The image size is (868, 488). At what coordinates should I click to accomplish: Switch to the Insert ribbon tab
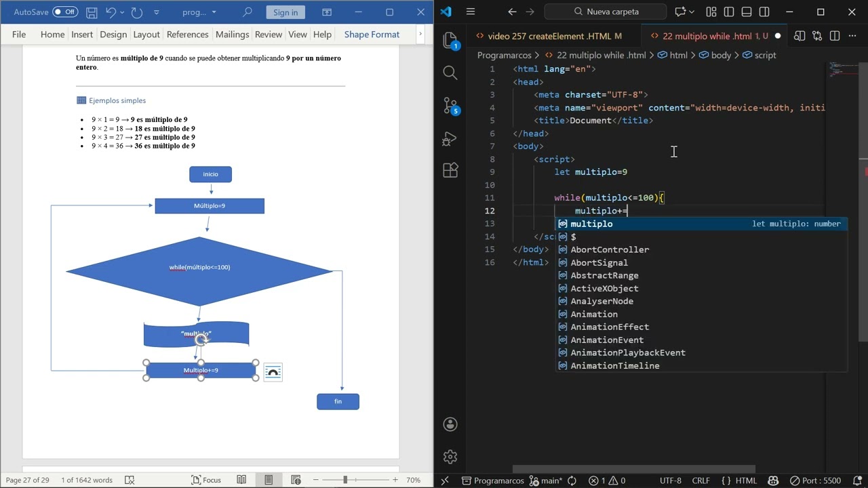pos(82,35)
